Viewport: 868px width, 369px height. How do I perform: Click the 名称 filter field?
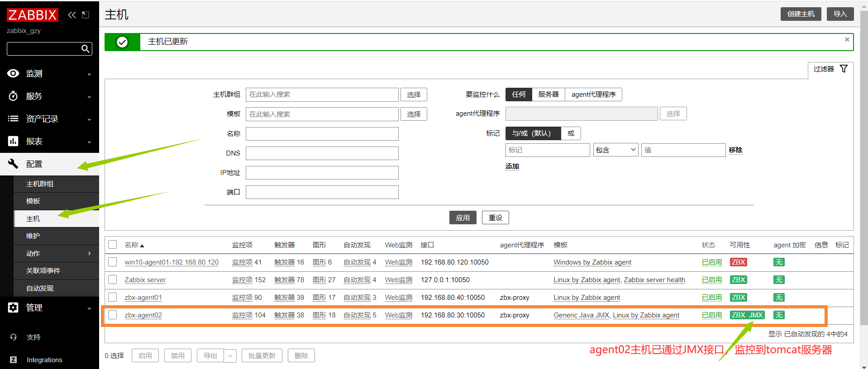322,134
